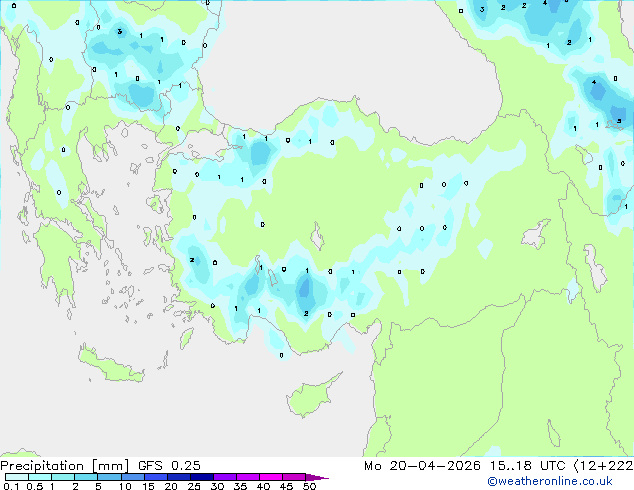The width and height of the screenshot is (634, 490).
Task: Select the dark blue swatch between 25 and 30
Action: tap(202, 477)
